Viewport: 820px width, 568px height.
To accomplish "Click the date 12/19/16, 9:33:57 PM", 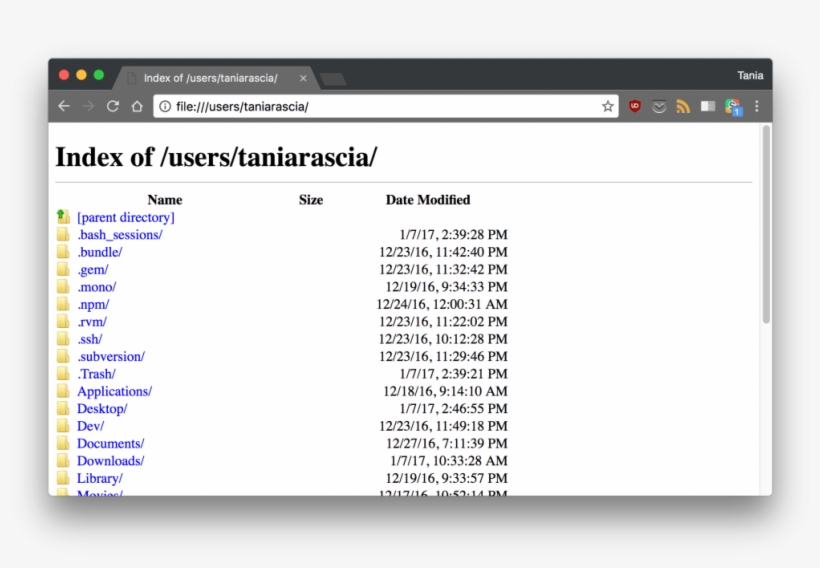I will point(447,478).
